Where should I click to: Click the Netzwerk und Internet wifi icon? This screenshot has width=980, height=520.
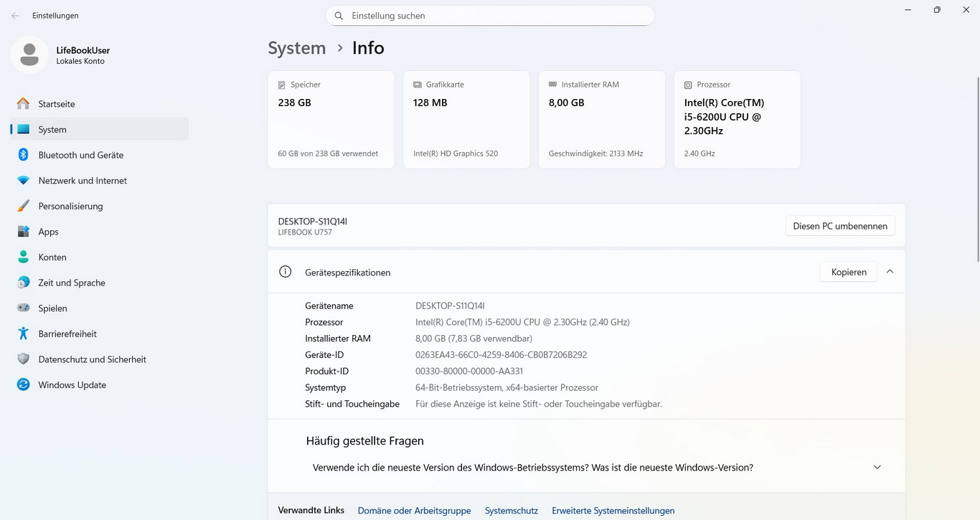(x=24, y=181)
